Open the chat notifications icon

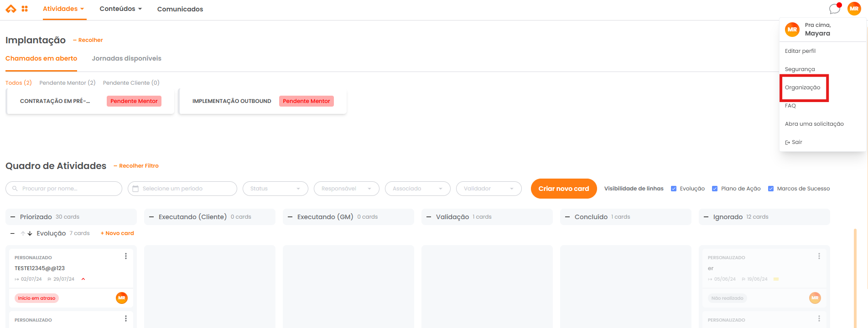[x=834, y=9]
